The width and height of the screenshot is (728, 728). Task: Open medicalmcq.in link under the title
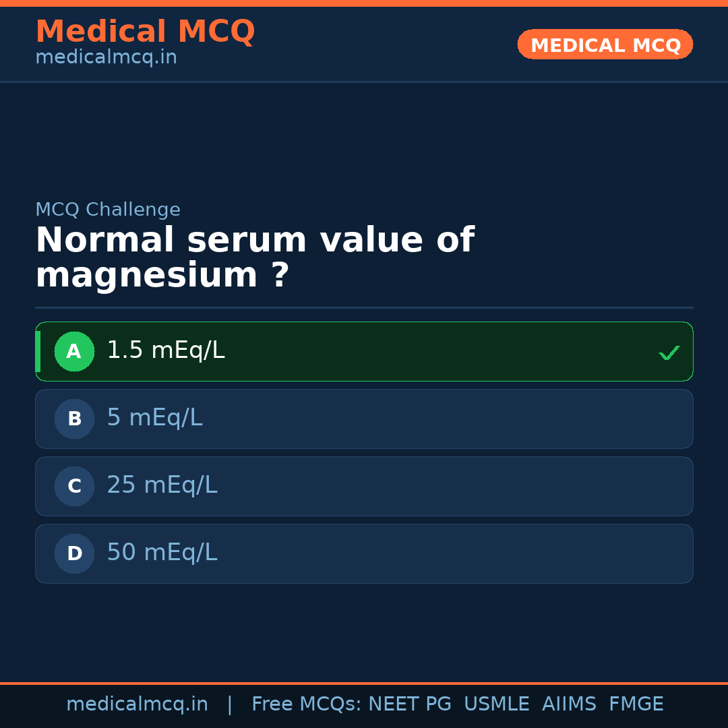coord(106,58)
